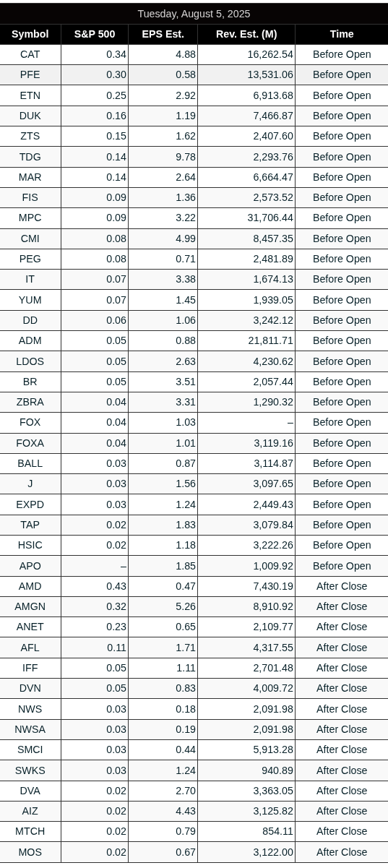The width and height of the screenshot is (388, 868).
Task: Sort by the S&P 500 column header
Action: [x=95, y=34]
